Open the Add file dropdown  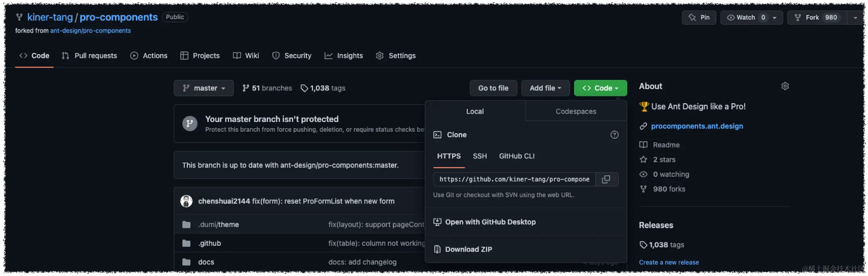click(545, 88)
